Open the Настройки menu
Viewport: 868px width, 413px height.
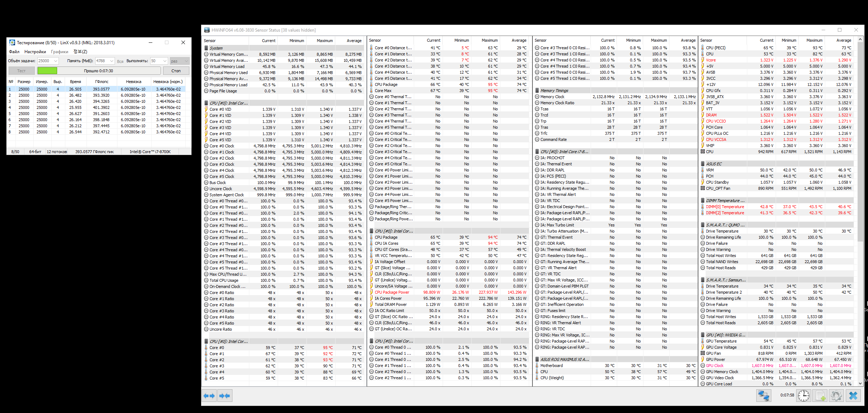[x=35, y=52]
